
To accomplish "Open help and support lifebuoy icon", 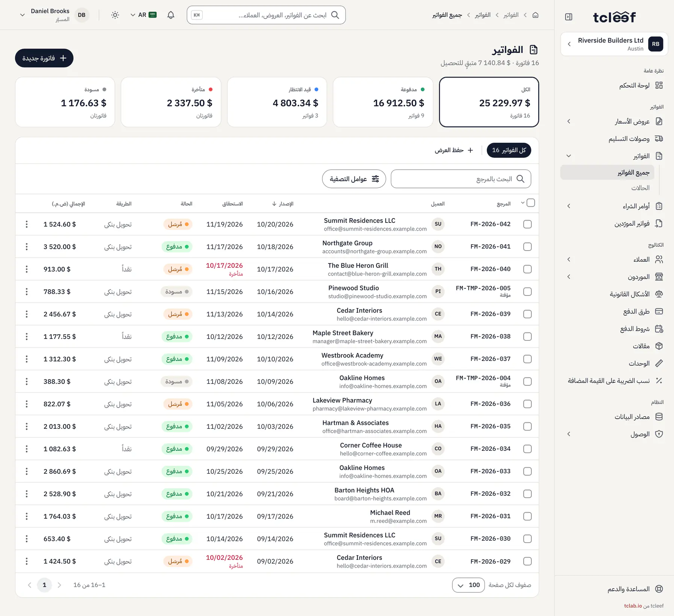I will point(659,589).
